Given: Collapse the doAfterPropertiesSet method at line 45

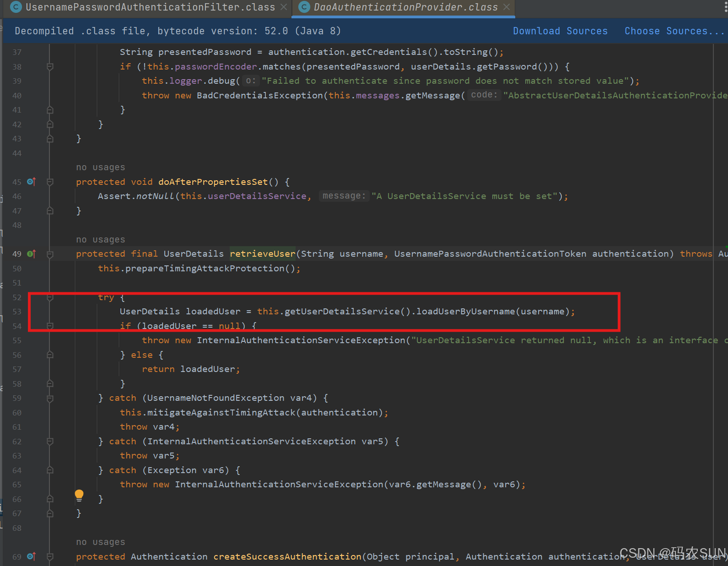Looking at the screenshot, I should click(x=50, y=182).
